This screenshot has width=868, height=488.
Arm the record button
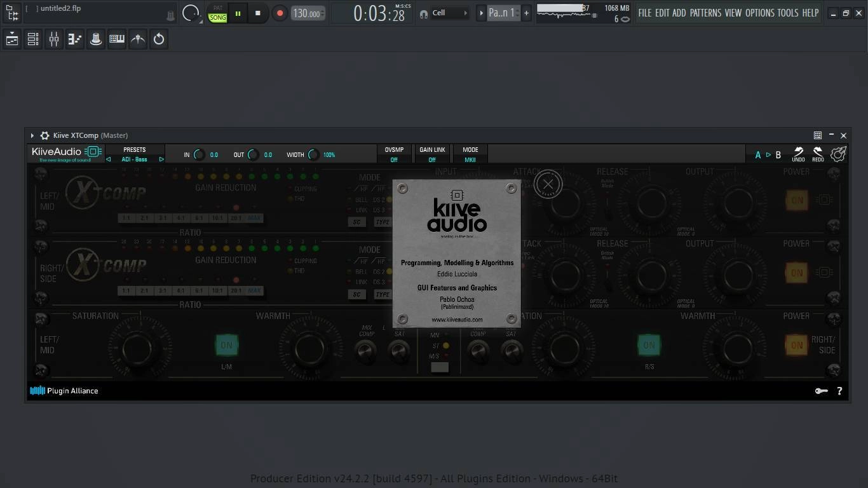280,13
